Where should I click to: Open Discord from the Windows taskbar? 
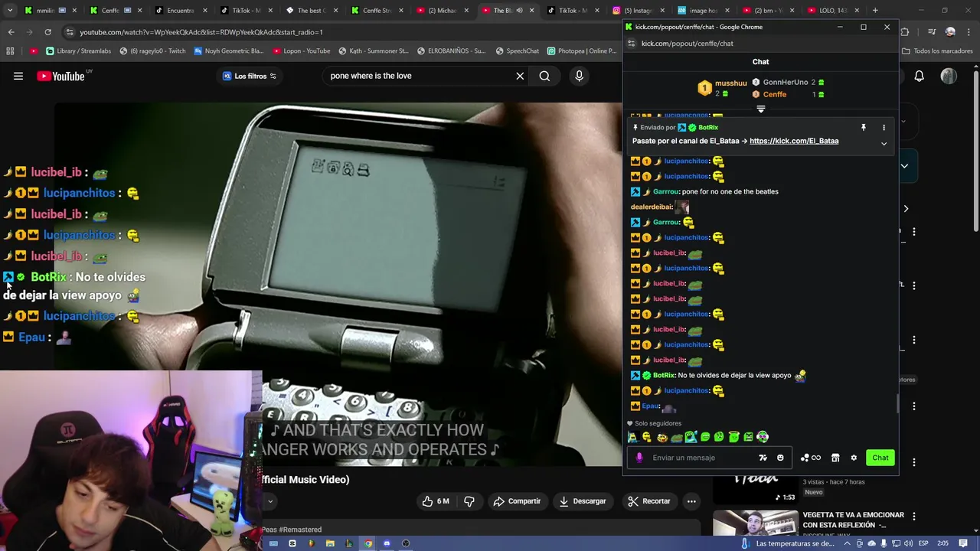[x=387, y=543]
